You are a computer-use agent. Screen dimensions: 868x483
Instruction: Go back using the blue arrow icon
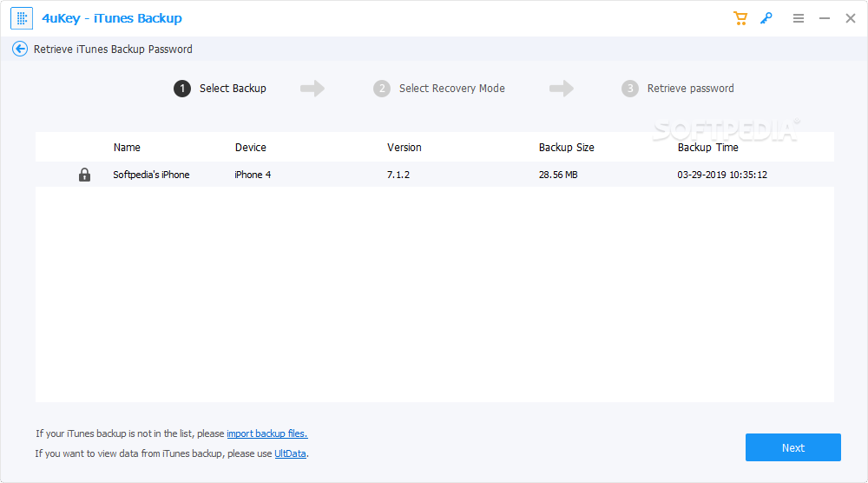click(x=20, y=49)
